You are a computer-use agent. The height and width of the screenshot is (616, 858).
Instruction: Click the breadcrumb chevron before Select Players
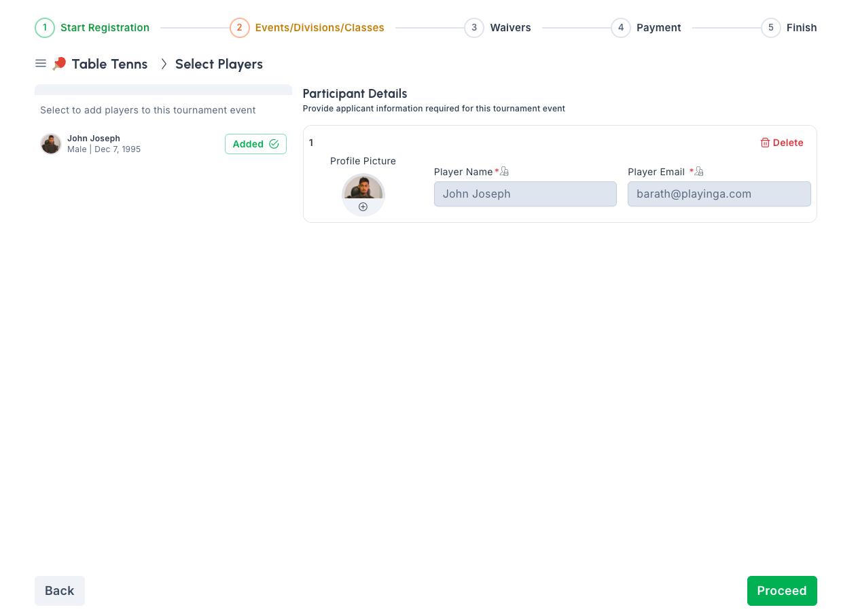(163, 64)
